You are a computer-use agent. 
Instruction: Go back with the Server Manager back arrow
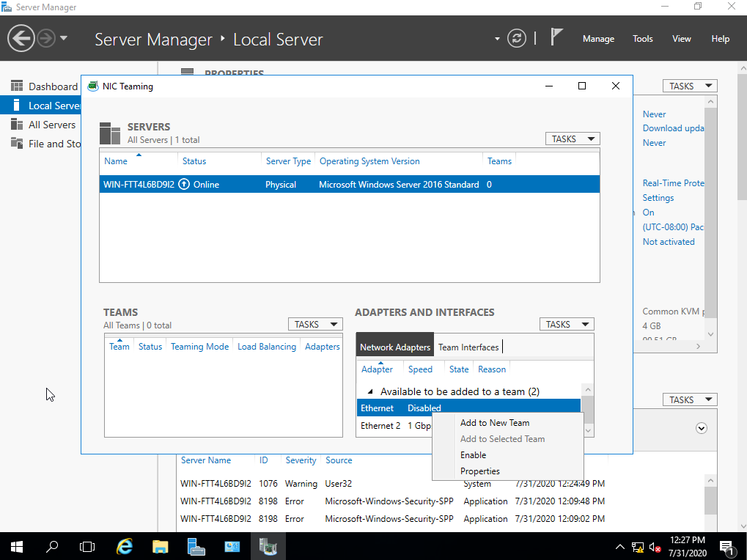coord(21,38)
